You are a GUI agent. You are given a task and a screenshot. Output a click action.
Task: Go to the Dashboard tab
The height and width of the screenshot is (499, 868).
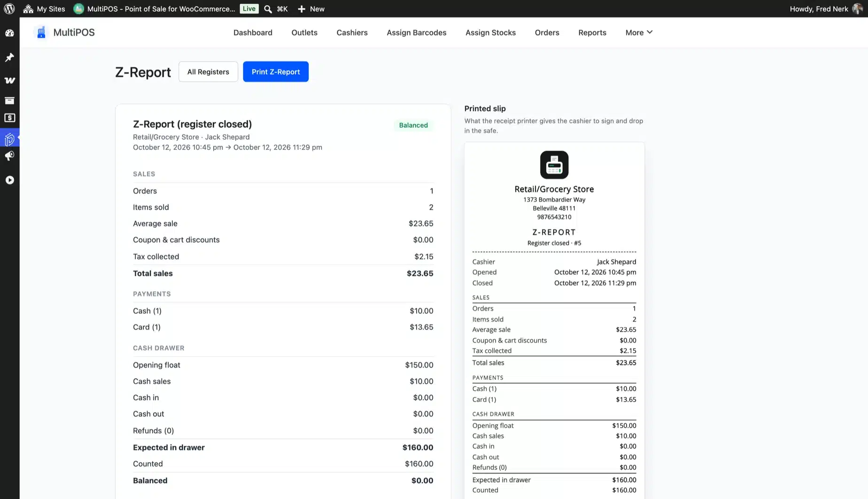[x=253, y=32]
